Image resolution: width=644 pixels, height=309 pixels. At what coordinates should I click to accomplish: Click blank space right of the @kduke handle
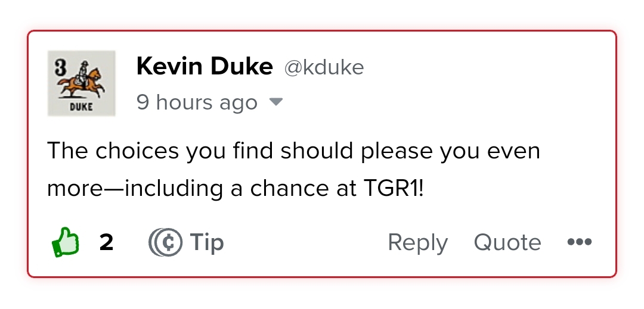pos(485,68)
